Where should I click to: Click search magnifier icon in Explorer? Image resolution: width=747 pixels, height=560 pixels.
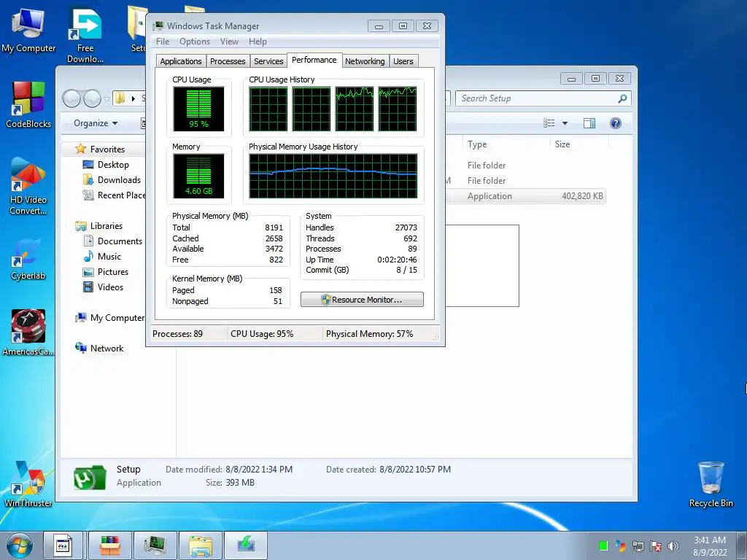622,98
